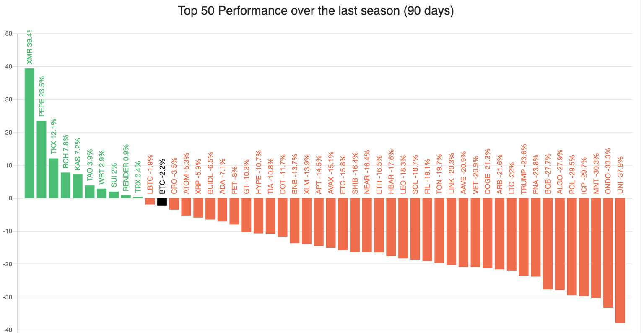
Task: Select the DOGE -21.3% bar
Action: coord(488,233)
